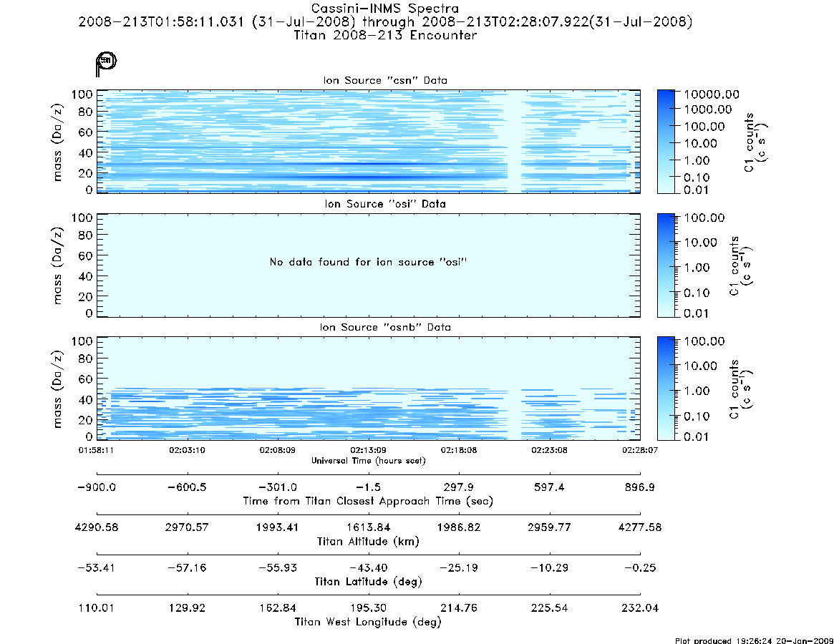Click the 'Ion Source "csn" Data' heading
Image resolution: width=834 pixels, height=644 pixels.
[x=385, y=80]
